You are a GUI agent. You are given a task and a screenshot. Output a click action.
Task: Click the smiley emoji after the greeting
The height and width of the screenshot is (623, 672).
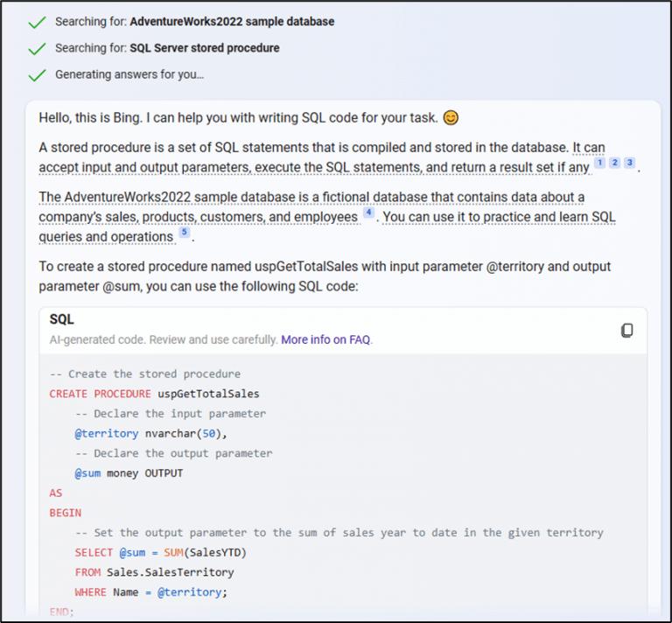click(451, 117)
